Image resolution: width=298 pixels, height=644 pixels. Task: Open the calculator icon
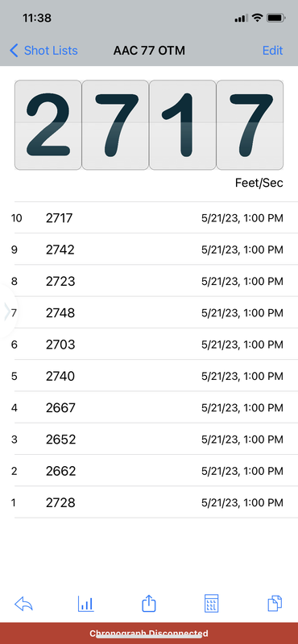pyautogui.click(x=212, y=604)
